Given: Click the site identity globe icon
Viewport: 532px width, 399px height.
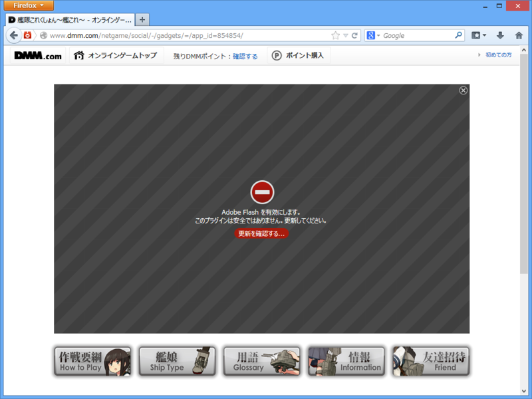Looking at the screenshot, I should (43, 35).
